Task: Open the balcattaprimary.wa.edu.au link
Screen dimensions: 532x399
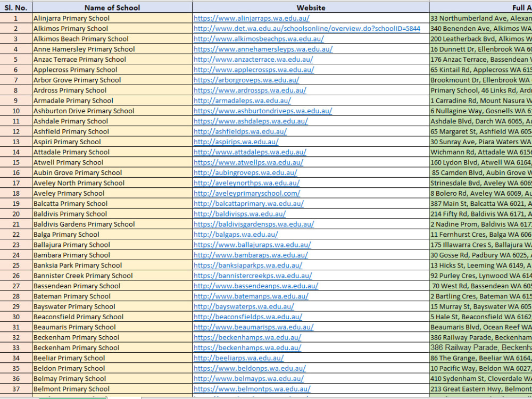Action: [248, 204]
